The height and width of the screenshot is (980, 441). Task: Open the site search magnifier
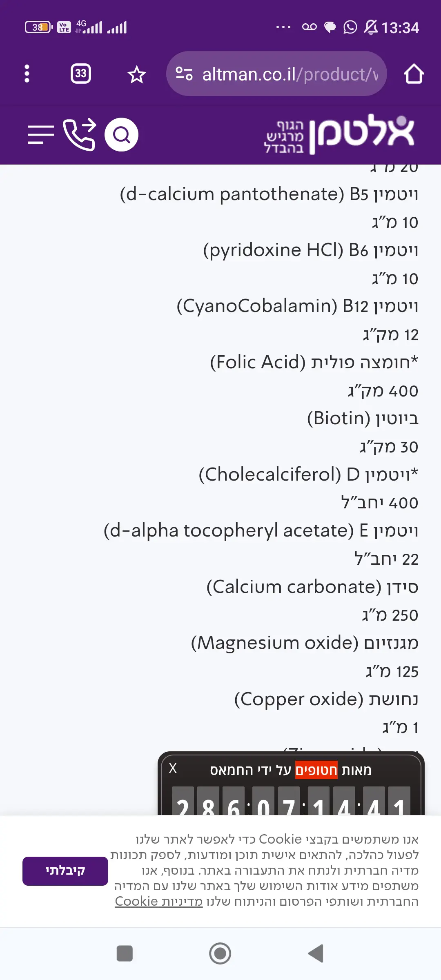121,135
